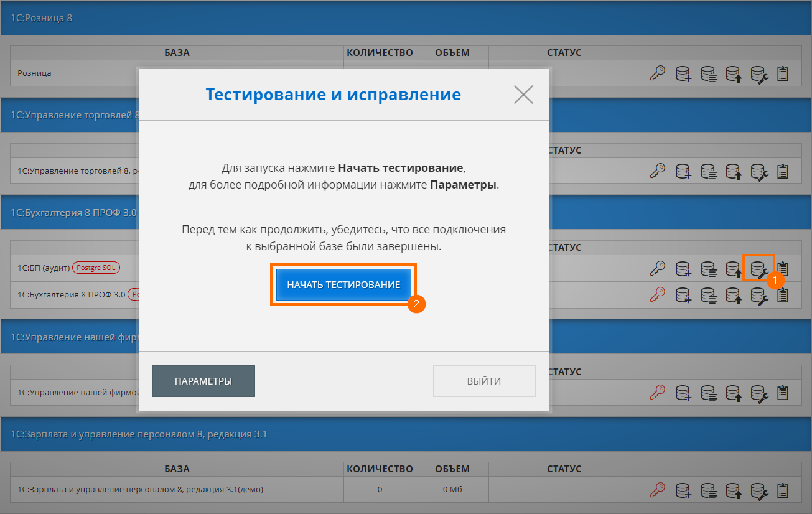This screenshot has width=812, height=514.
Task: Click the key icon in the Розница row
Action: point(658,73)
